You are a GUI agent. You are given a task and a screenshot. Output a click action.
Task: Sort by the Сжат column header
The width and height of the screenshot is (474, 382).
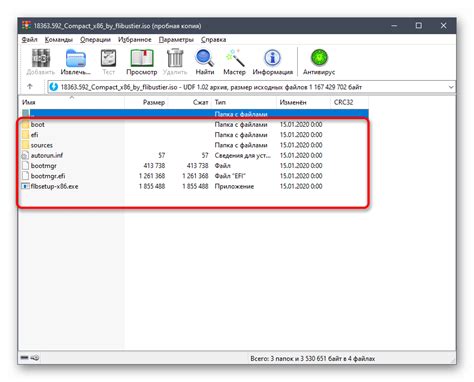coord(190,102)
